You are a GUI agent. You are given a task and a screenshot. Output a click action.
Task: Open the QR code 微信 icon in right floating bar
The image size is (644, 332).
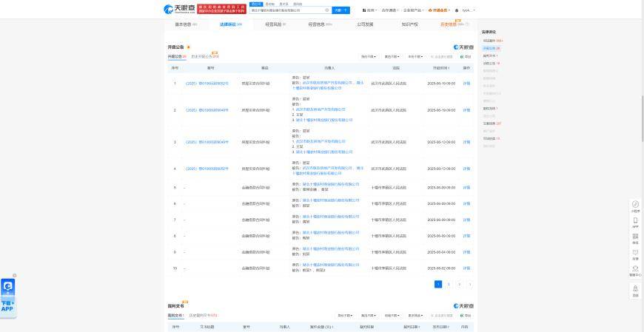635,238
